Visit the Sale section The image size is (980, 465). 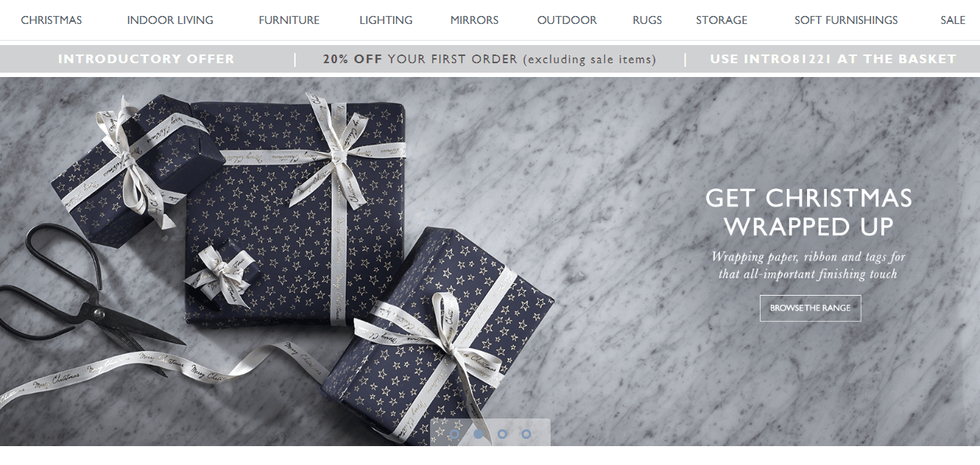pos(953,20)
